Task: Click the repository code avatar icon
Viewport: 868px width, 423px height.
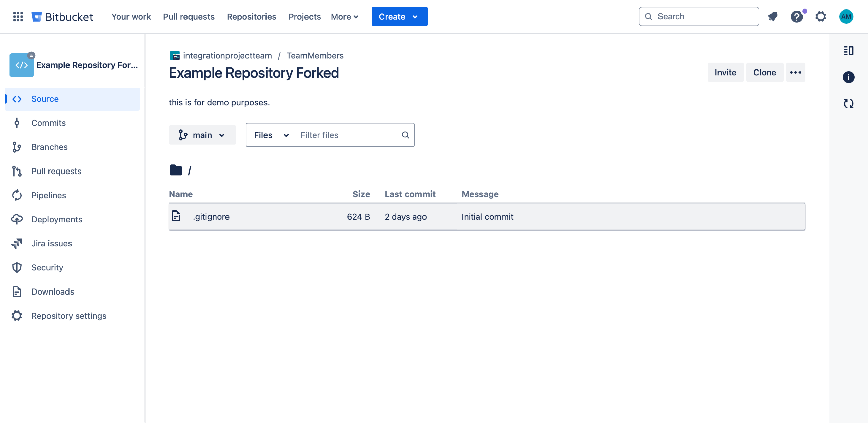Action: 22,65
